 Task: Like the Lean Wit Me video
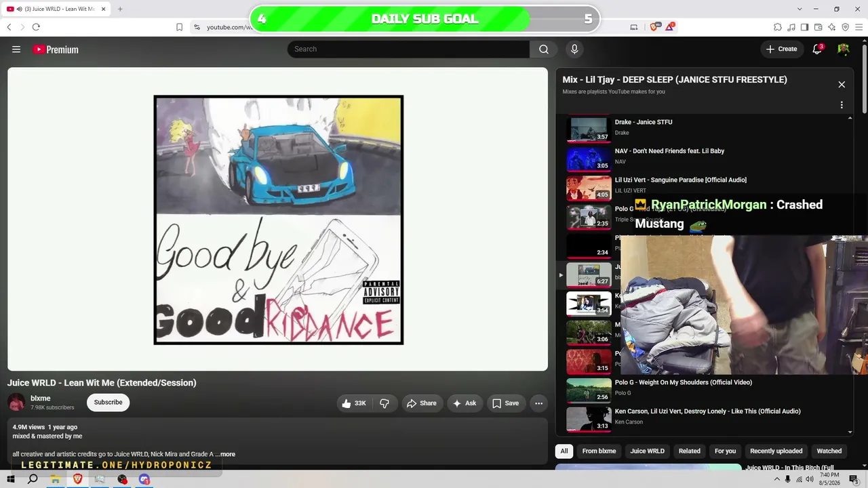click(354, 403)
